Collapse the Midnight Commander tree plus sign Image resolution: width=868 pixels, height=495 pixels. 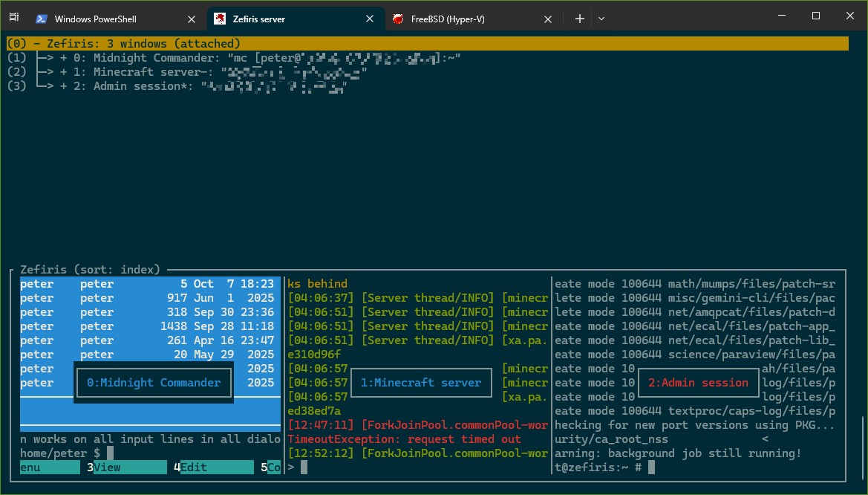[64, 58]
